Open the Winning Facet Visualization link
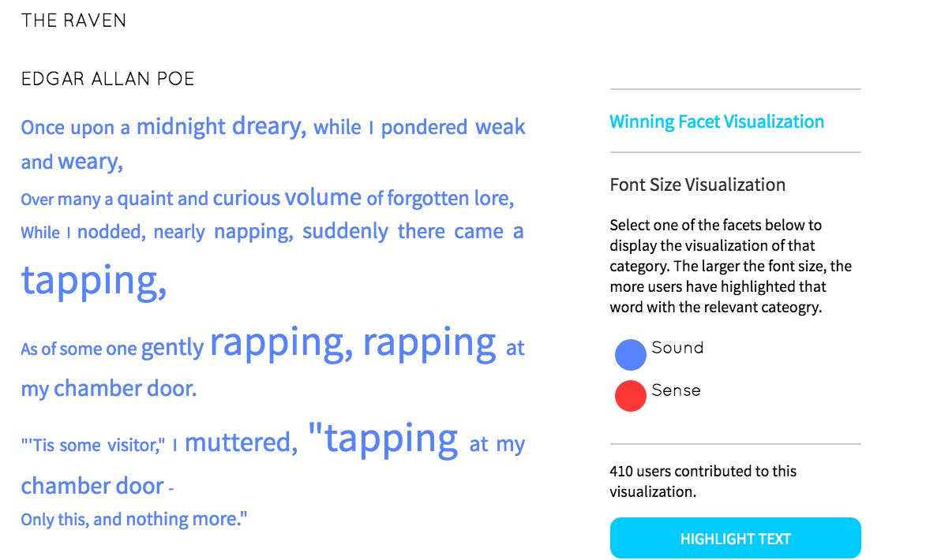 click(x=716, y=121)
